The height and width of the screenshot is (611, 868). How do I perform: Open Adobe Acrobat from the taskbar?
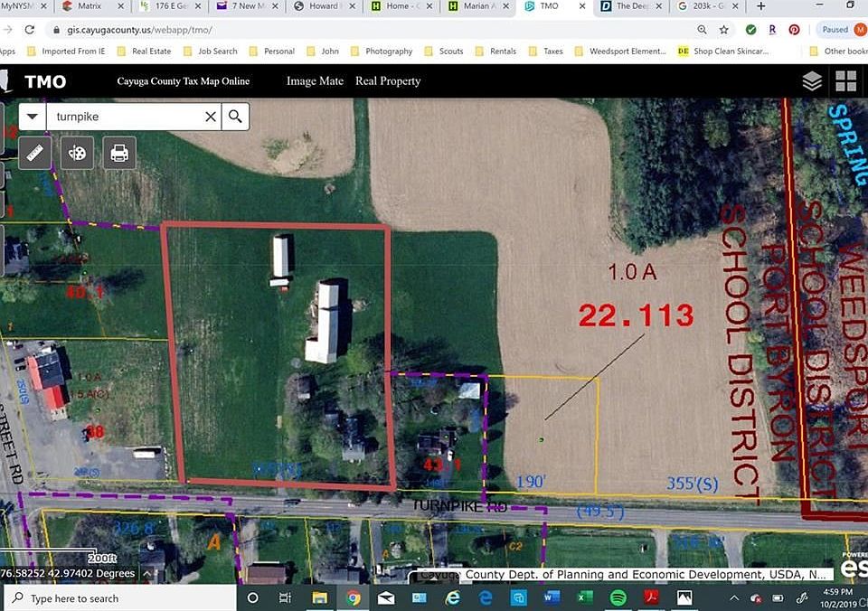[651, 597]
